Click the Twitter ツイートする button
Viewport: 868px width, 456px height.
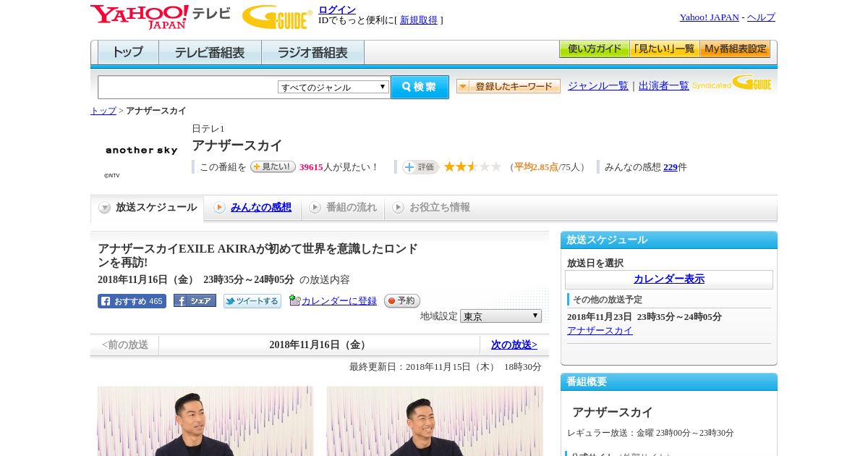pos(252,301)
